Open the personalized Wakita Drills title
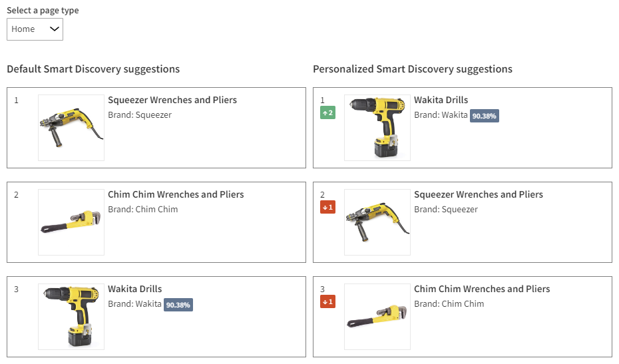 click(441, 100)
